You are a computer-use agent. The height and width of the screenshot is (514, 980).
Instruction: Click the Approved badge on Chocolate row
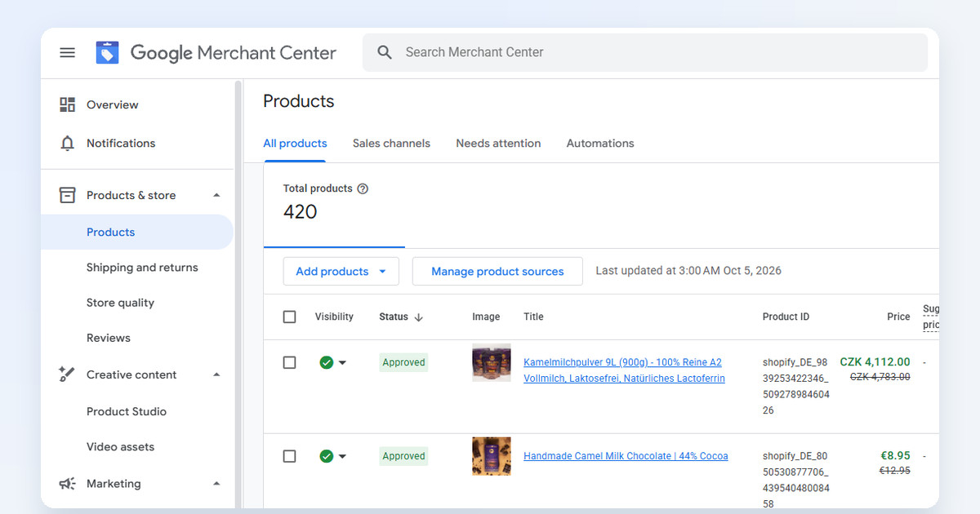click(403, 456)
